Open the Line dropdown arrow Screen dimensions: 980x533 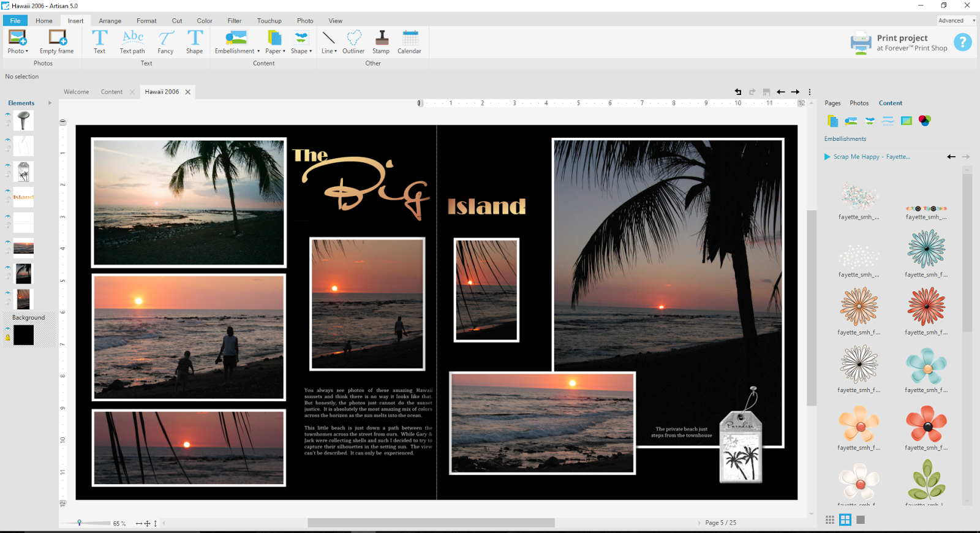[336, 51]
